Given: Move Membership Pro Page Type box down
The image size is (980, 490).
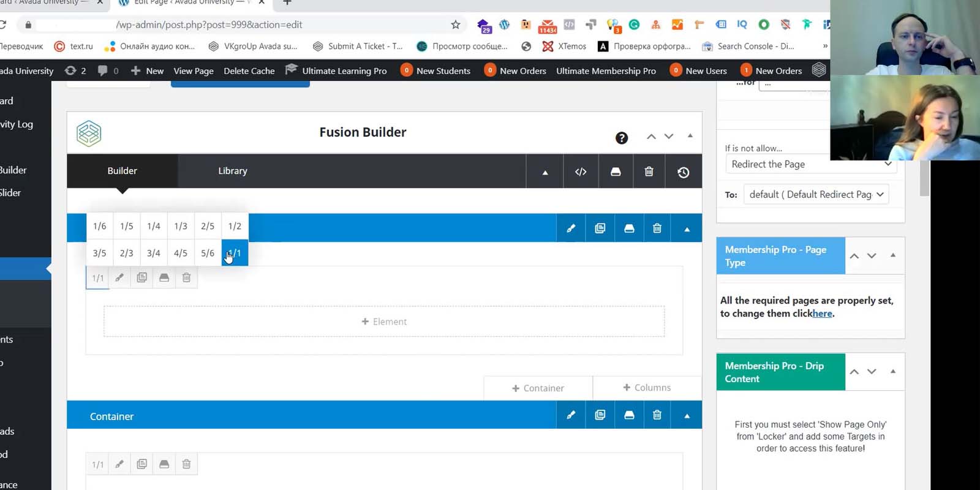Looking at the screenshot, I should click(x=872, y=255).
